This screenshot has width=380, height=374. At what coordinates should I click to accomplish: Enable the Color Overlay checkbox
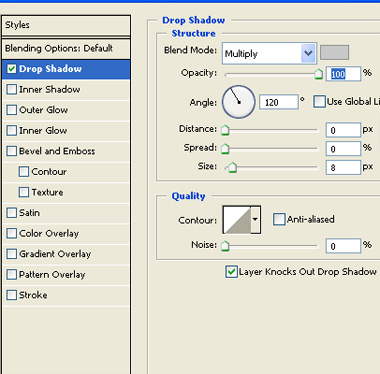pyautogui.click(x=12, y=233)
